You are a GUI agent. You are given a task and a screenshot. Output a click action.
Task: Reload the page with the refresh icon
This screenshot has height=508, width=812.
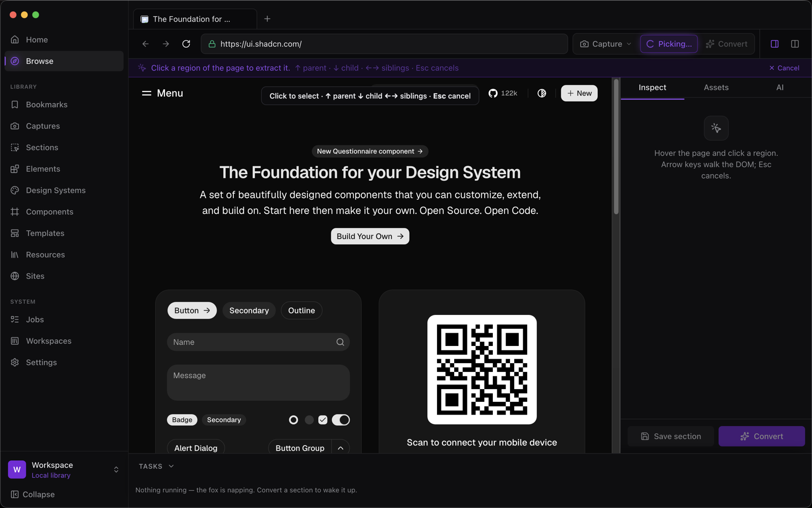[x=186, y=44]
